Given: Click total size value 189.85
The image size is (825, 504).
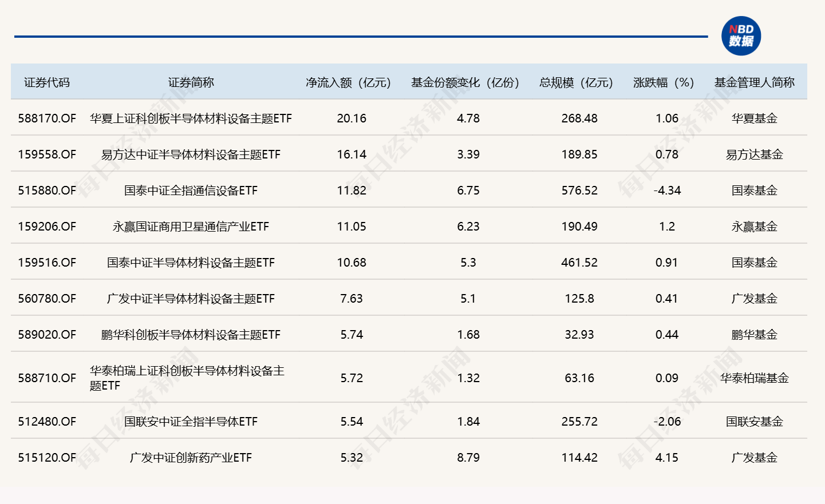Looking at the screenshot, I should coord(579,154).
